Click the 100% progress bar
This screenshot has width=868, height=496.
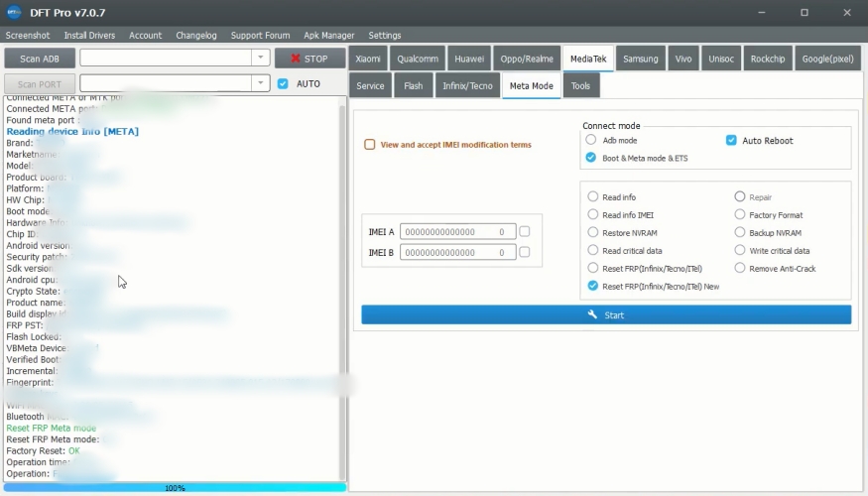click(x=175, y=488)
